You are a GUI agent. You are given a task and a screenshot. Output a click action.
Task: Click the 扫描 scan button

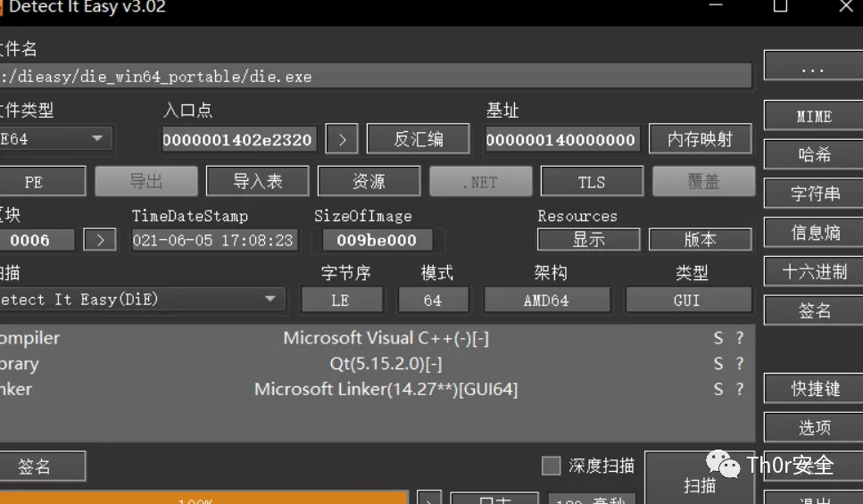pos(700,479)
